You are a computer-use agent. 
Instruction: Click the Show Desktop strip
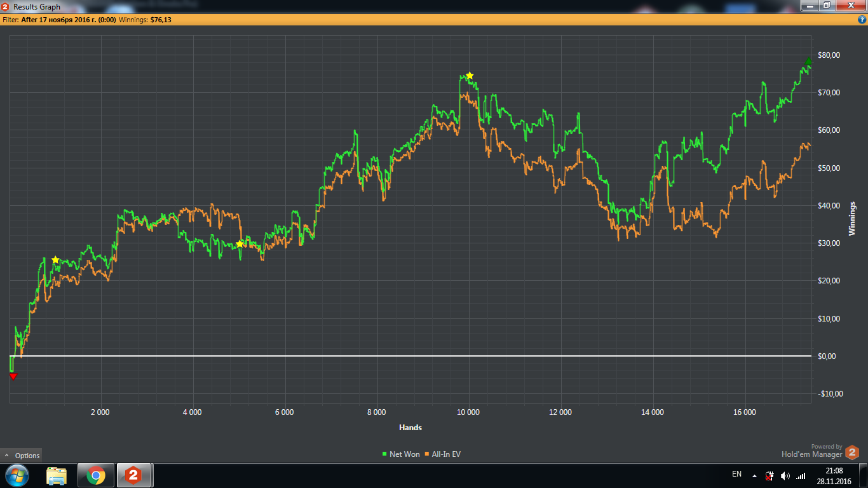point(864,475)
